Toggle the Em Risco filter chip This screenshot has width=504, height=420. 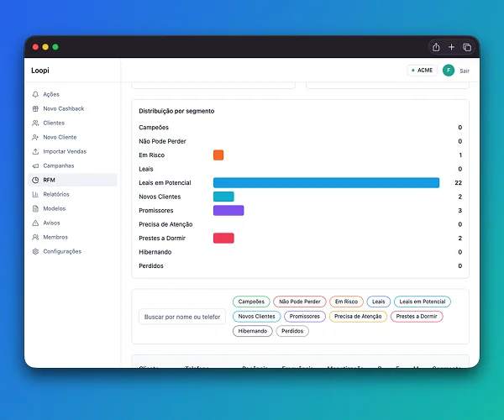pos(346,302)
